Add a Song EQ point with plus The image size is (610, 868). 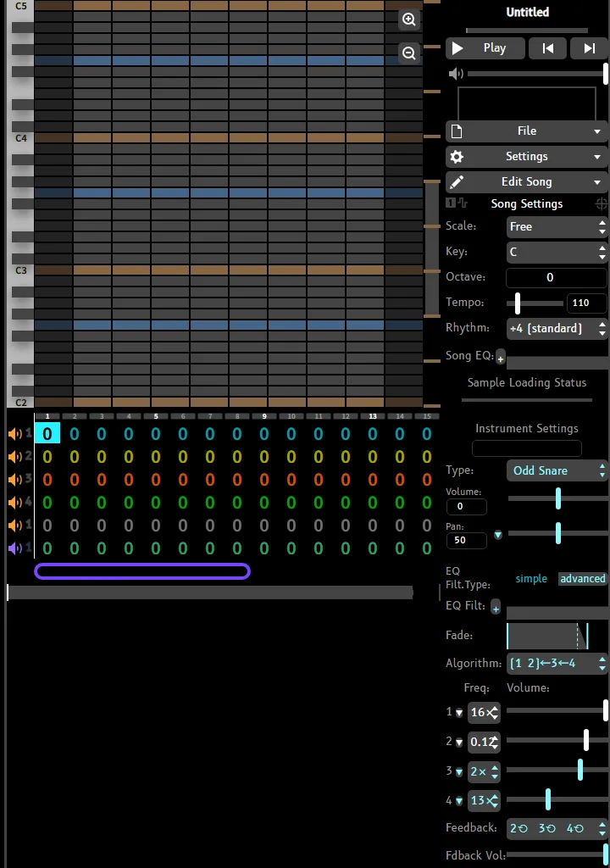501,359
